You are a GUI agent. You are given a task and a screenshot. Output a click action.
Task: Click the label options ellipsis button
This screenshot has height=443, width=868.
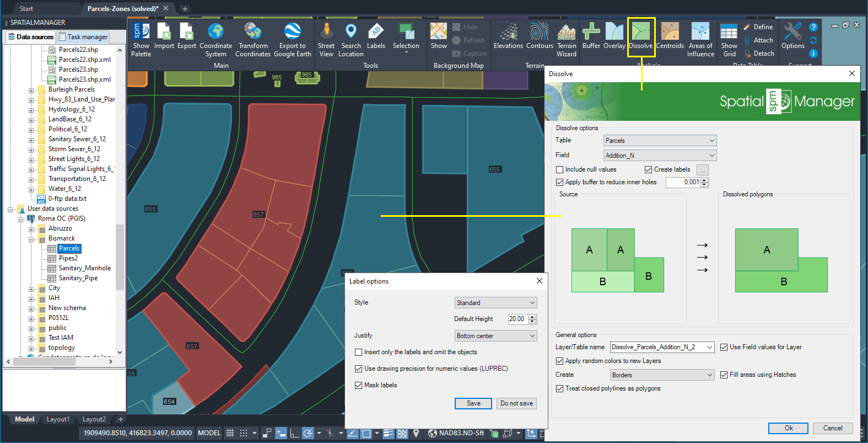pos(702,170)
